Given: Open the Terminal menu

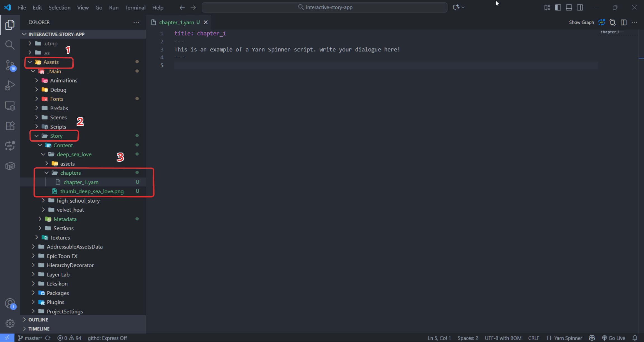Looking at the screenshot, I should pos(135,8).
